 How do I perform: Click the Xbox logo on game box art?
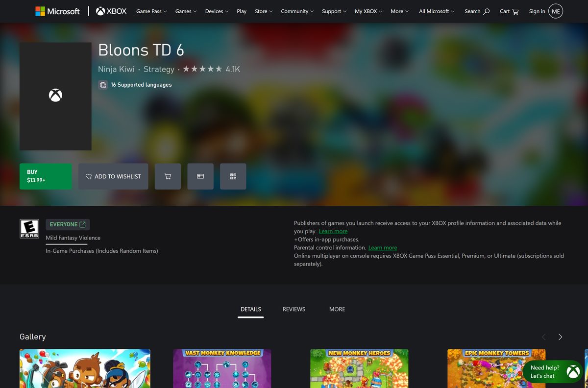55,96
